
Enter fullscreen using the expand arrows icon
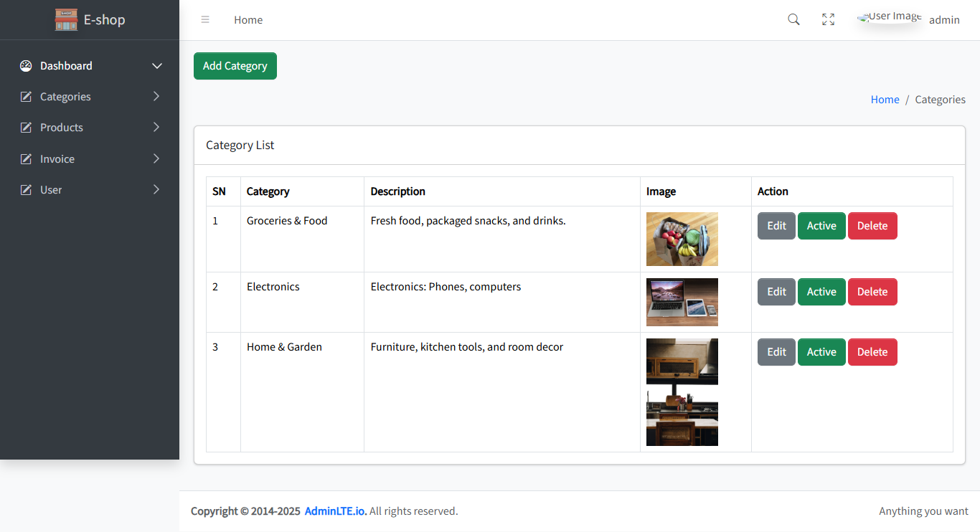tap(828, 19)
